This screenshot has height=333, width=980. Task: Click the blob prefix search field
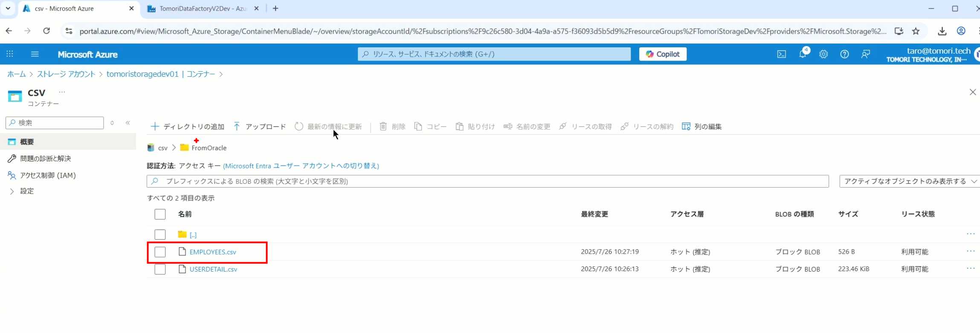[x=487, y=181]
